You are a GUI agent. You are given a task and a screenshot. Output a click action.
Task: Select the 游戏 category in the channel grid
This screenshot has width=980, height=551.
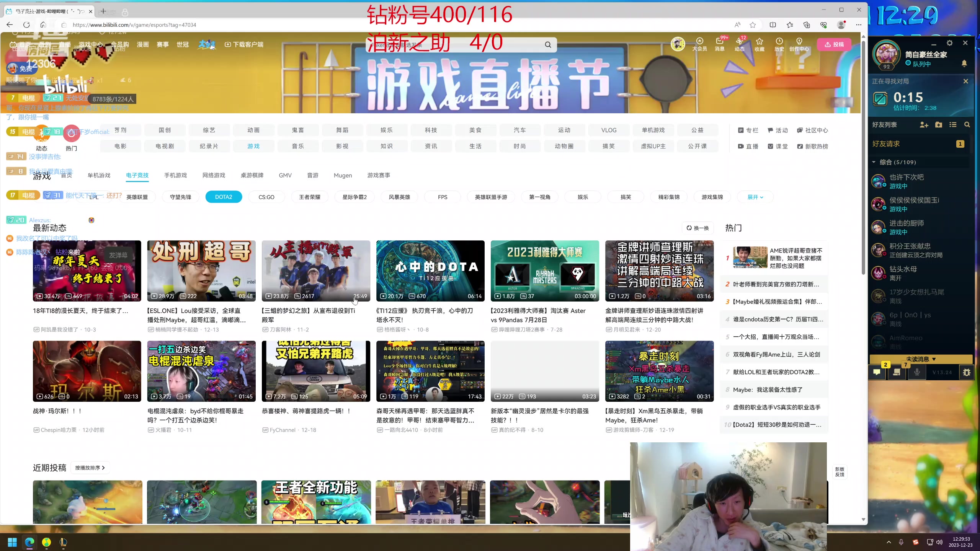coord(253,146)
